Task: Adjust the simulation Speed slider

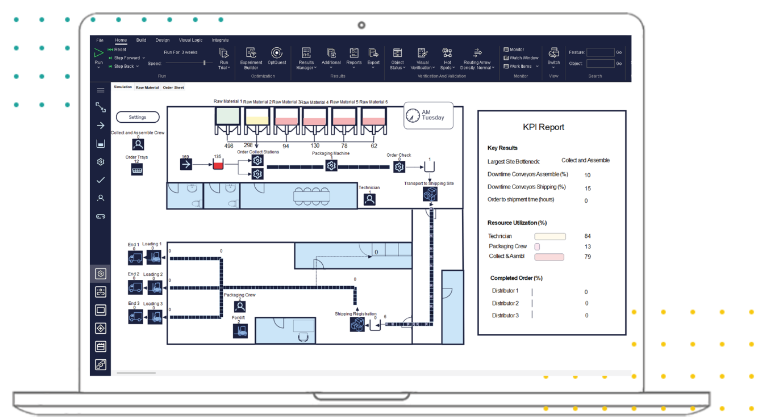Action: [x=187, y=63]
